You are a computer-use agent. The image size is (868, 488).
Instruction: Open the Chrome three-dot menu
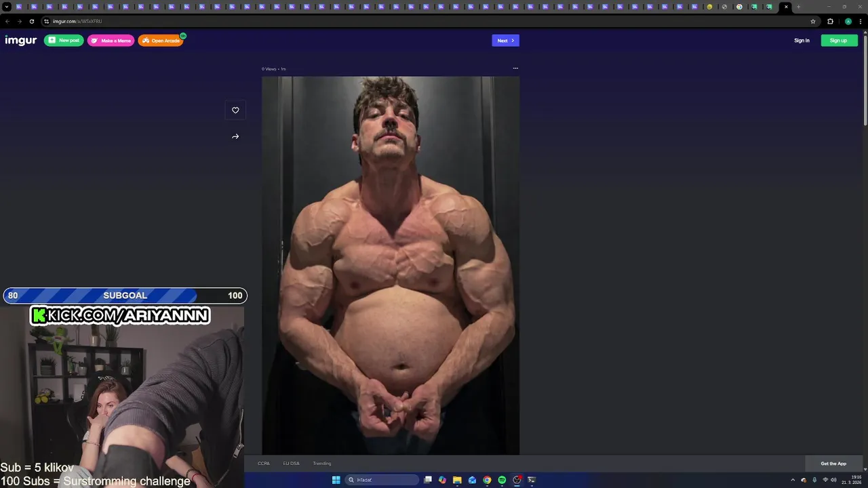pyautogui.click(x=861, y=21)
